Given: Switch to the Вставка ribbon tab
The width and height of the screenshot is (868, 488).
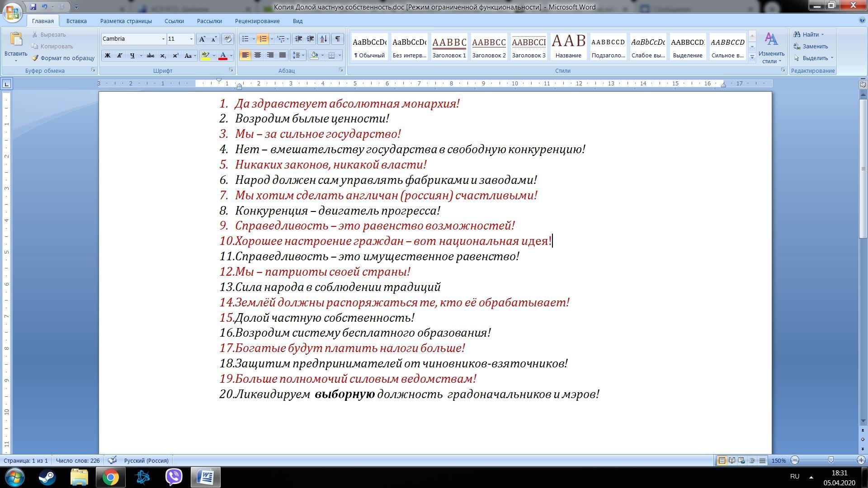Looking at the screenshot, I should click(x=76, y=21).
